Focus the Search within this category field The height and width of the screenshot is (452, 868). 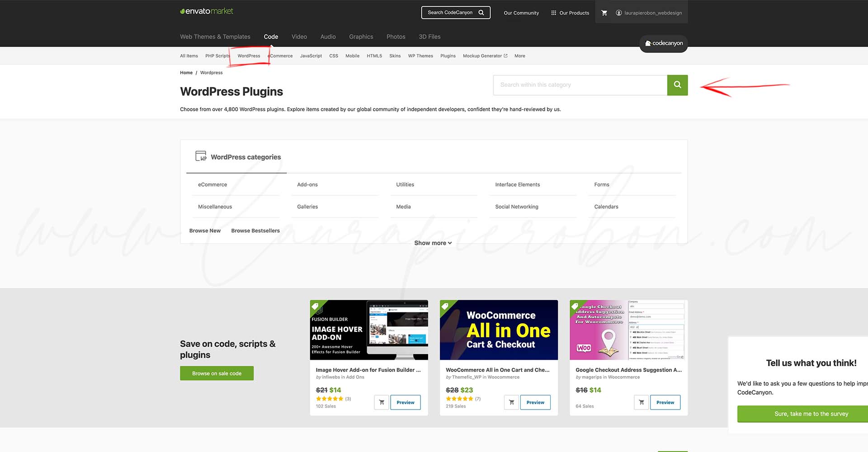click(x=580, y=85)
